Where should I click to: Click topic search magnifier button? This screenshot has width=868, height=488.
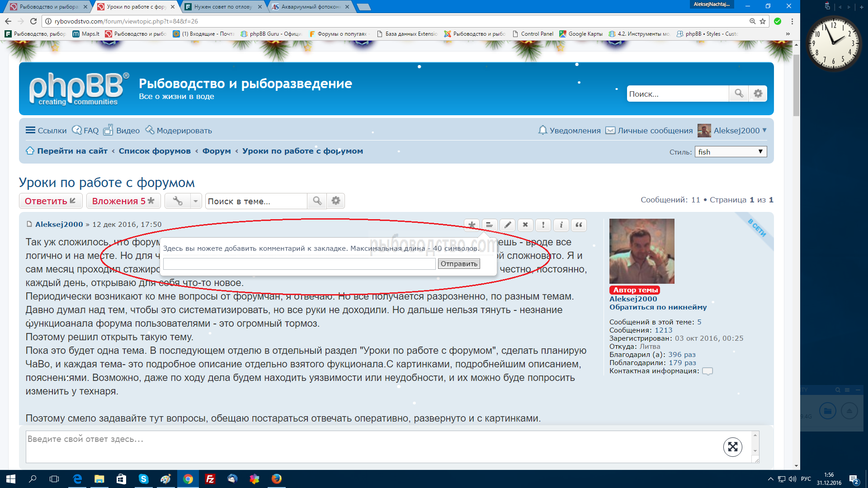coord(317,201)
